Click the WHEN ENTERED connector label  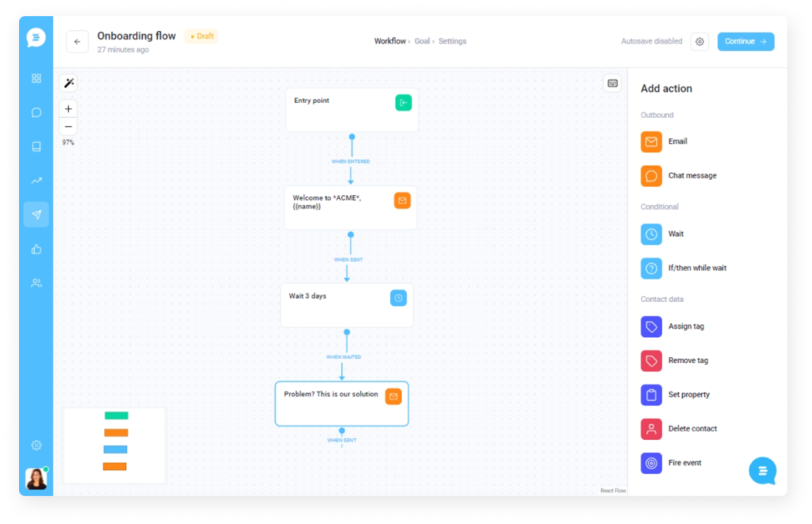coord(350,162)
